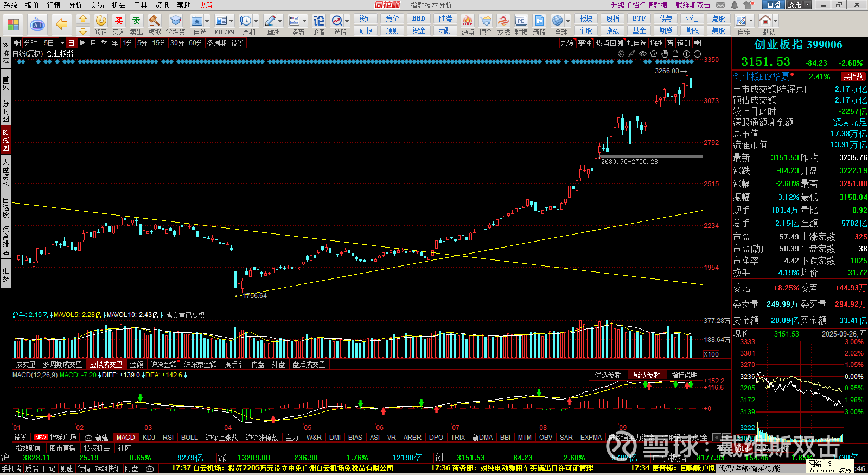This screenshot has height=475, width=868.
Task: Toggle 九转 indicator overlay
Action: tap(566, 43)
